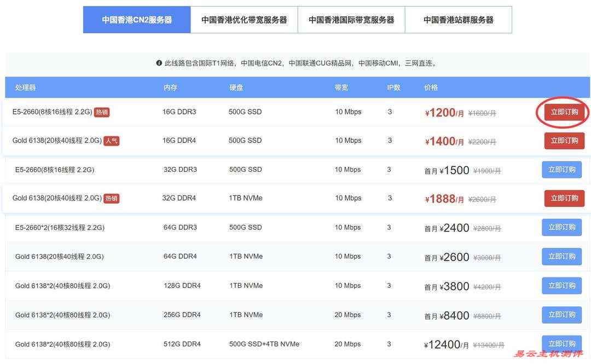Order the ¥1888 Gold 6138 32G server

click(564, 198)
